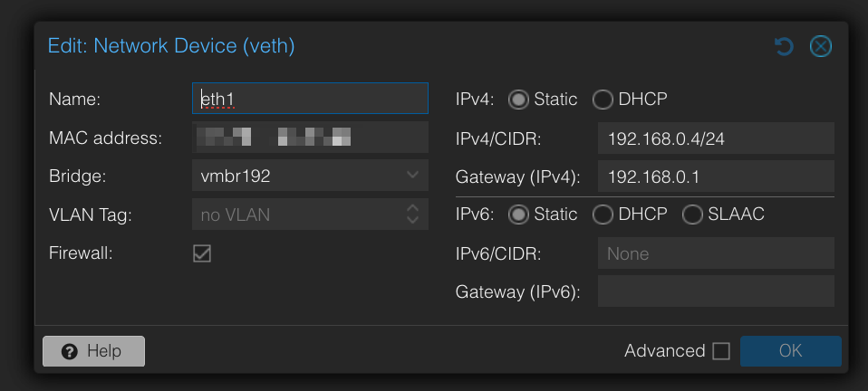Select IPv4 DHCP radio button

coord(603,100)
